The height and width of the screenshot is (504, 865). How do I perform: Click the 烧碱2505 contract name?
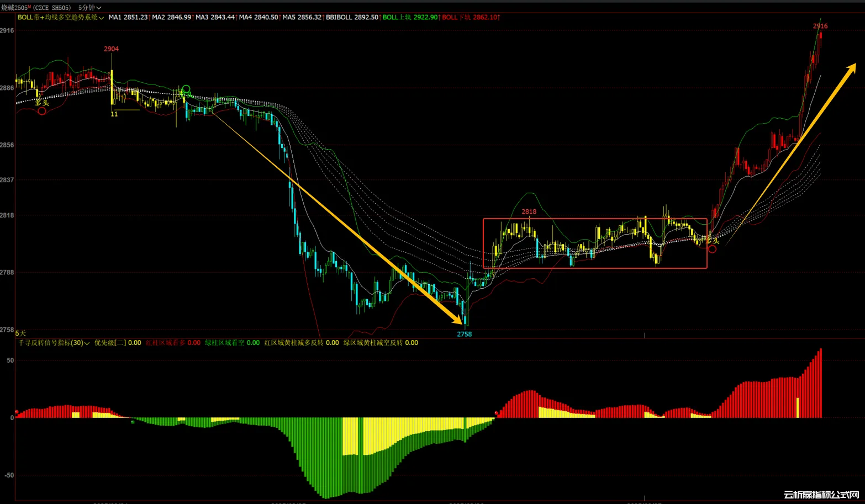[x=13, y=8]
